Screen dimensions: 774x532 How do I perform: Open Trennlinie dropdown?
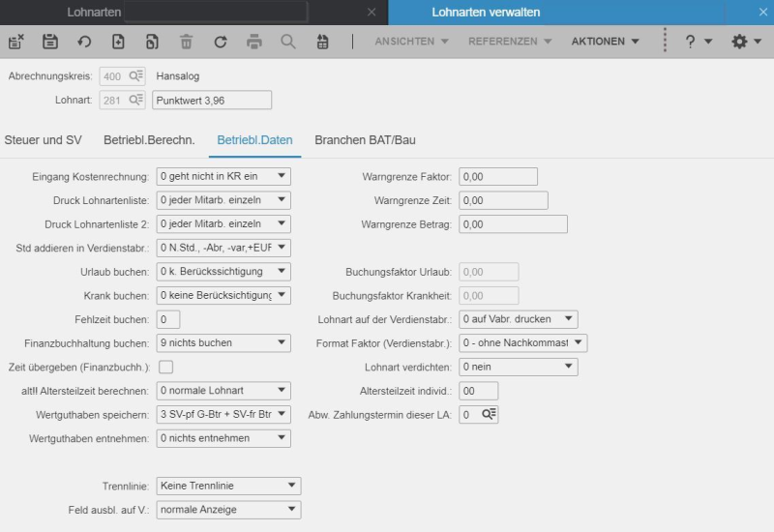228,486
